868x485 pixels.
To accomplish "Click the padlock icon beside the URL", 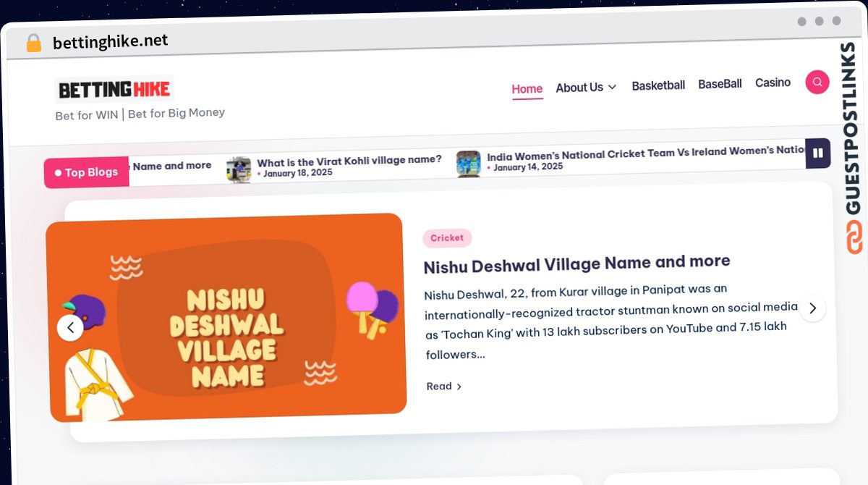I will (33, 43).
